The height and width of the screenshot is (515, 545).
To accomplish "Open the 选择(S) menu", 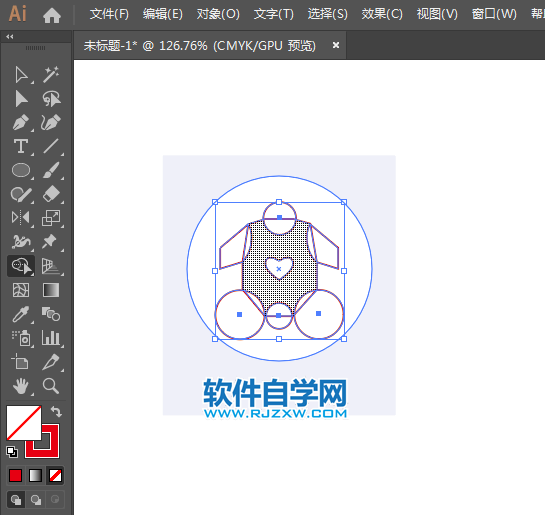I will [x=327, y=14].
